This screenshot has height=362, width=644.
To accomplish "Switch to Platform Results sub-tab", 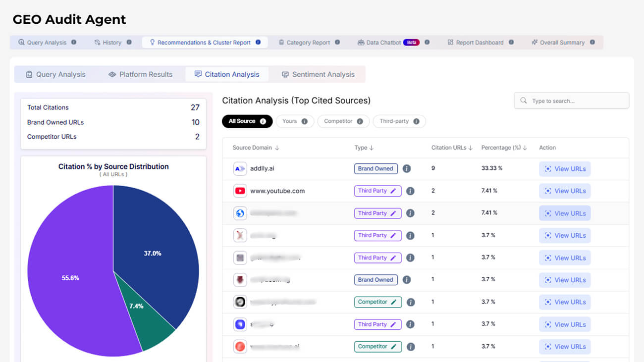I will click(x=140, y=74).
